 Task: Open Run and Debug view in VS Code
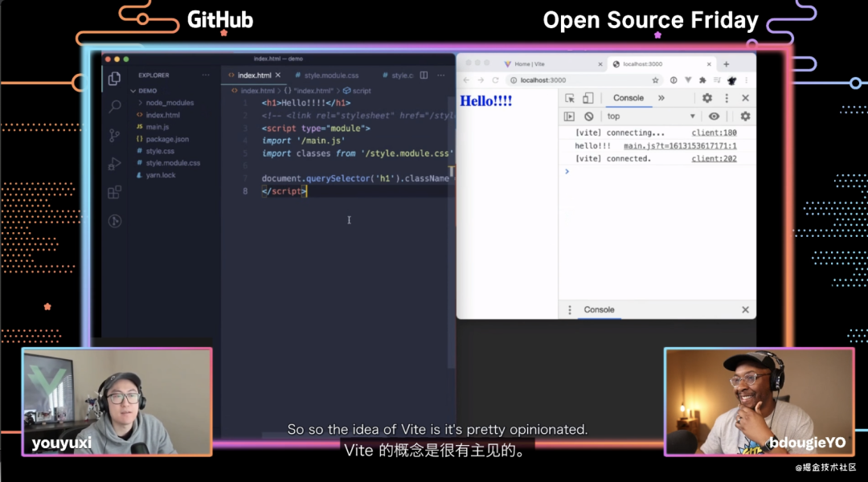tap(115, 164)
